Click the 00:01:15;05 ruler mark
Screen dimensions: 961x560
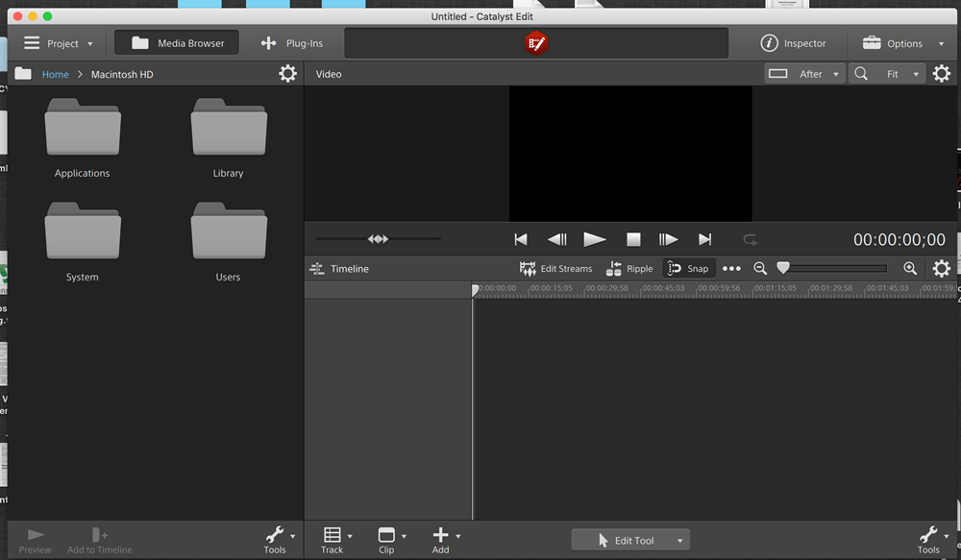(x=776, y=288)
